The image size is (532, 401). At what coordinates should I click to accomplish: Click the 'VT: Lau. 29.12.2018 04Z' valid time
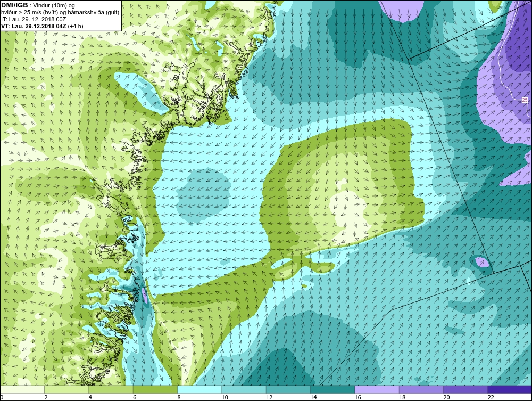[34, 26]
